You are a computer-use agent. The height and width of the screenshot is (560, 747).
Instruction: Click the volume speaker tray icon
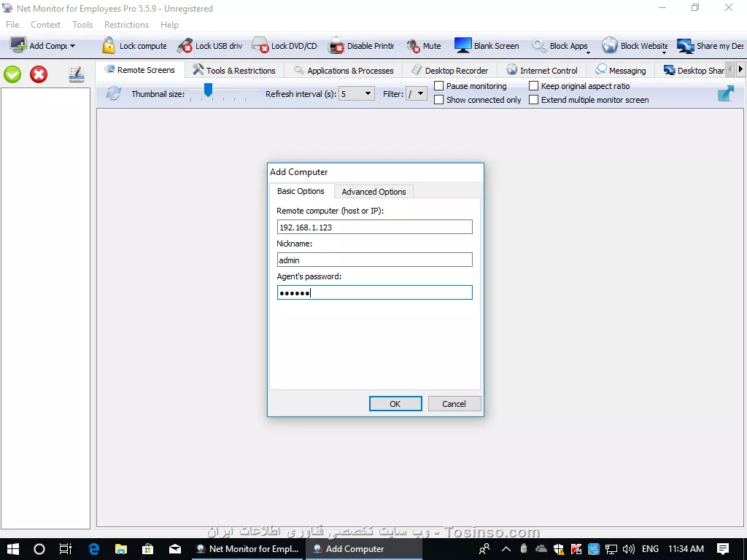(x=628, y=549)
